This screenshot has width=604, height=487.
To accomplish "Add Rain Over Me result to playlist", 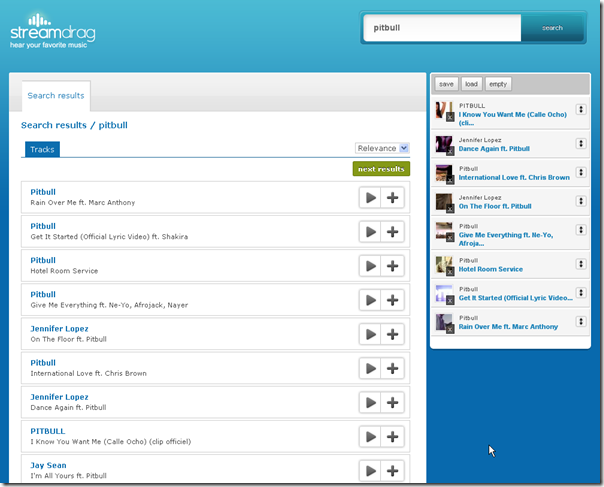I will pyautogui.click(x=393, y=198).
